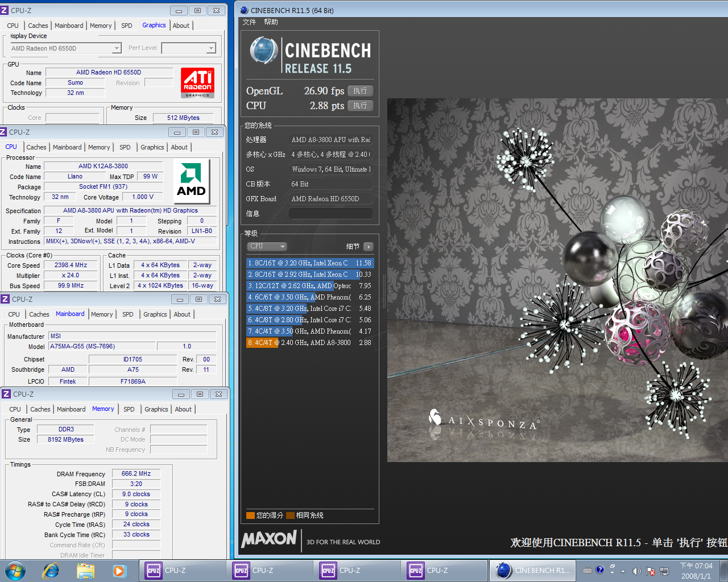The width and height of the screenshot is (728, 582).
Task: Click the MAXON logo in Cinebench
Action: 269,539
